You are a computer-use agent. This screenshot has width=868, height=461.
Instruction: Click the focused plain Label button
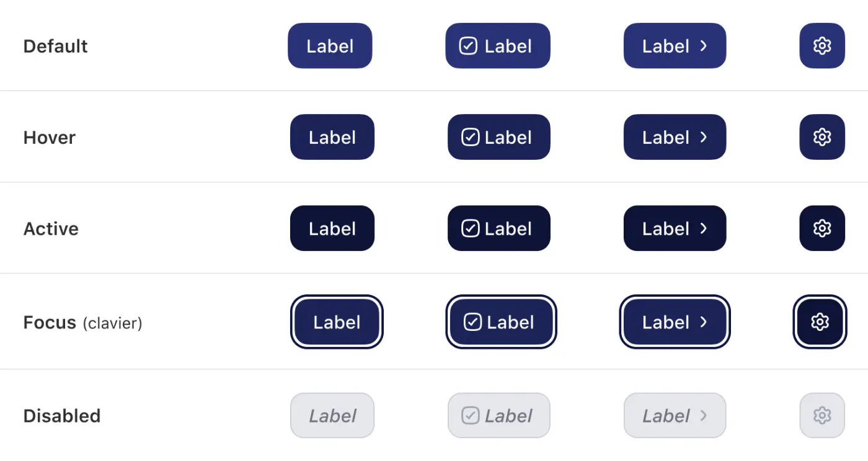click(x=337, y=322)
